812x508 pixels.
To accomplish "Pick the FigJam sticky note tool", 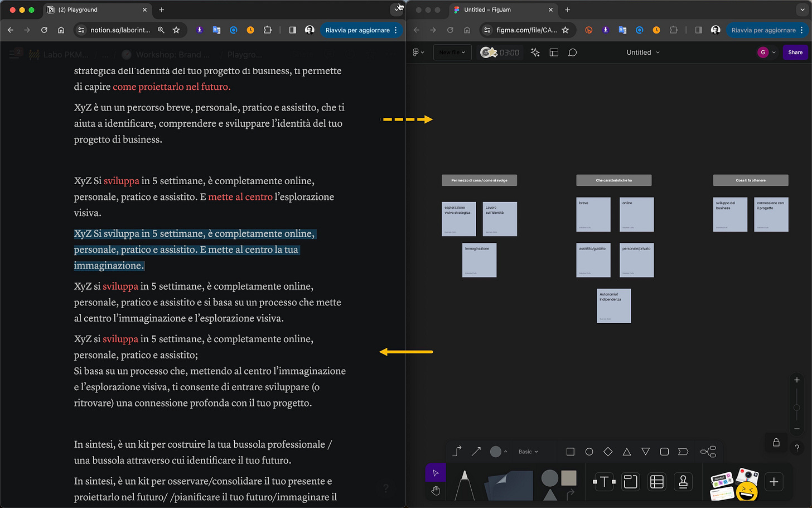I will coord(509,485).
